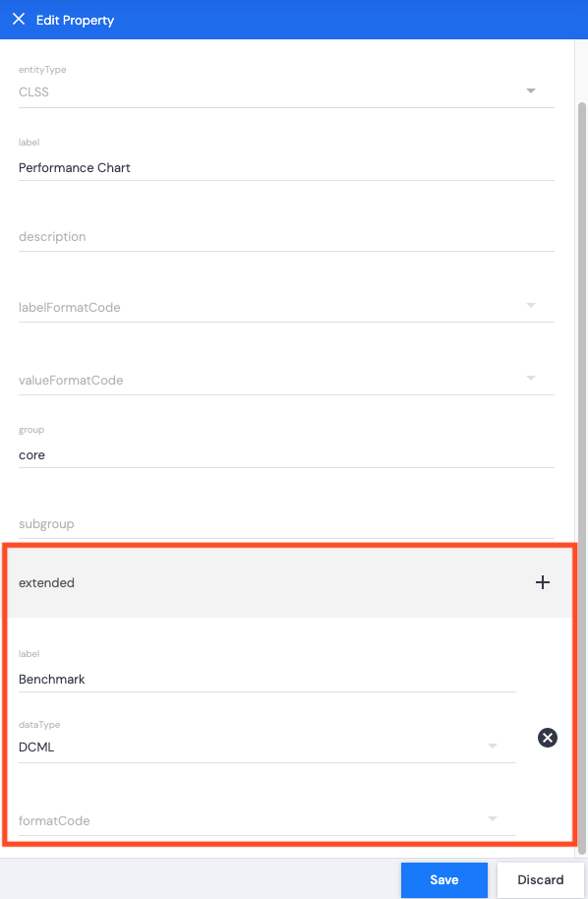This screenshot has width=588, height=899.
Task: Focus the description input field
Action: tap(286, 237)
